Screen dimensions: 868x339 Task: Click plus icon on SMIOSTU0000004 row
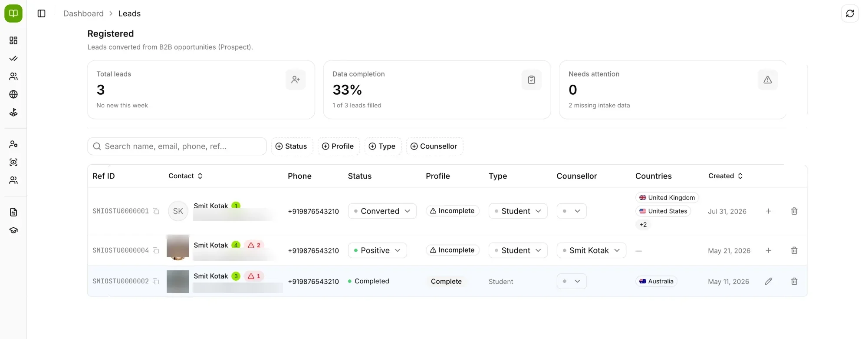[769, 250]
